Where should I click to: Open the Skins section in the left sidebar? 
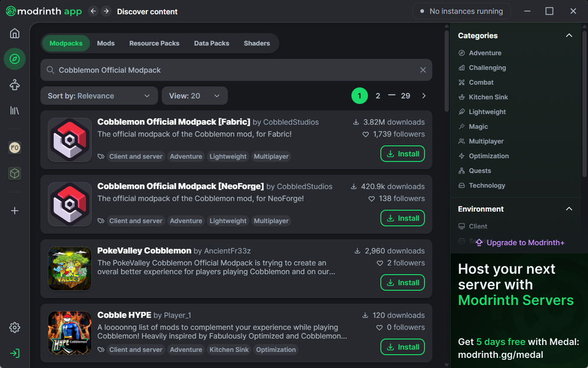(x=14, y=85)
